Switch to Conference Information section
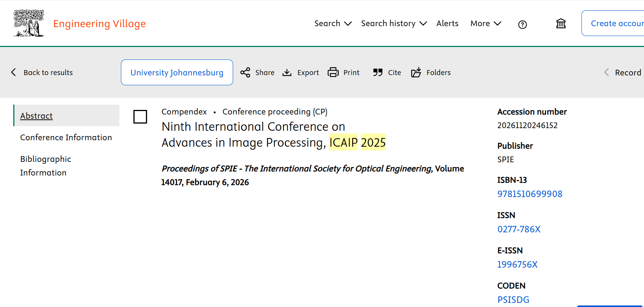Image resolution: width=644 pixels, height=307 pixels. (x=66, y=138)
